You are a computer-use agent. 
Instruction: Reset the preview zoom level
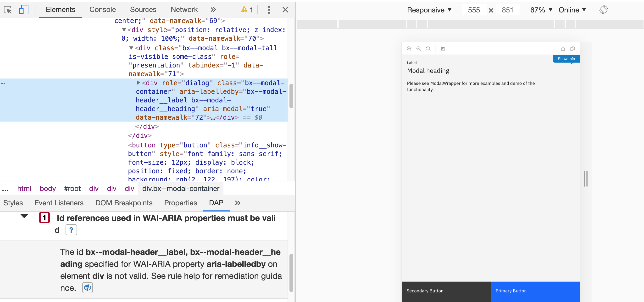(428, 49)
